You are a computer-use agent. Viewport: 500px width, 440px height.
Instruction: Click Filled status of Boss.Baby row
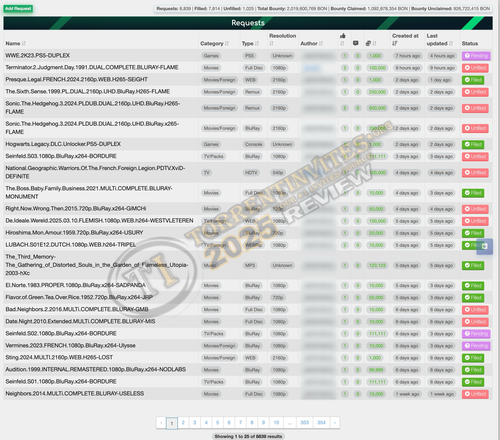coord(473,193)
